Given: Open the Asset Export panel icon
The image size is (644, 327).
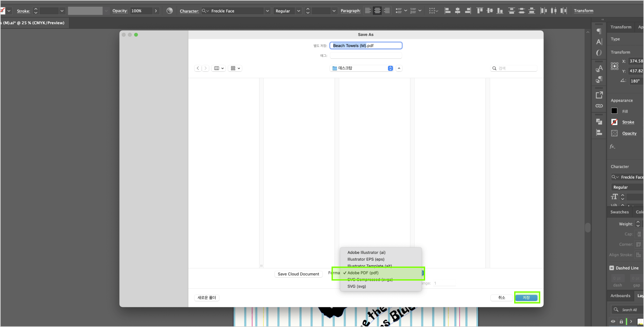Looking at the screenshot, I should point(599,95).
